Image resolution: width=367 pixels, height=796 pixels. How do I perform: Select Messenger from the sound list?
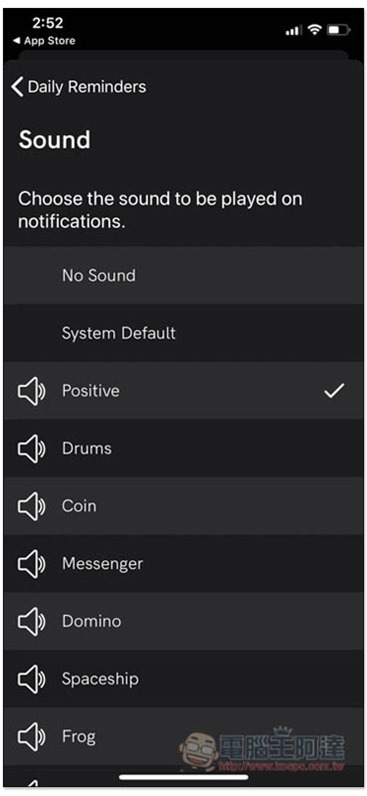pyautogui.click(x=183, y=563)
